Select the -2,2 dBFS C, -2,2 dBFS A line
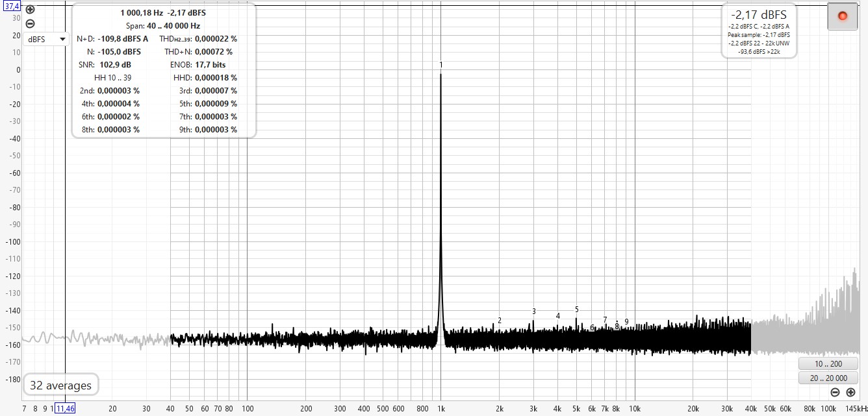This screenshot has width=868, height=416. (x=759, y=27)
